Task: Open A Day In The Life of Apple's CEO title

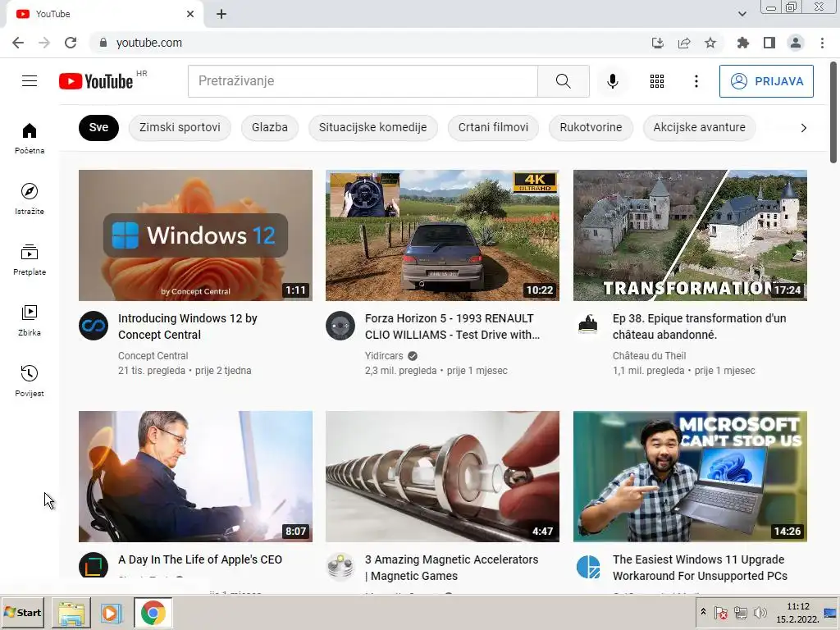Action: [x=200, y=559]
